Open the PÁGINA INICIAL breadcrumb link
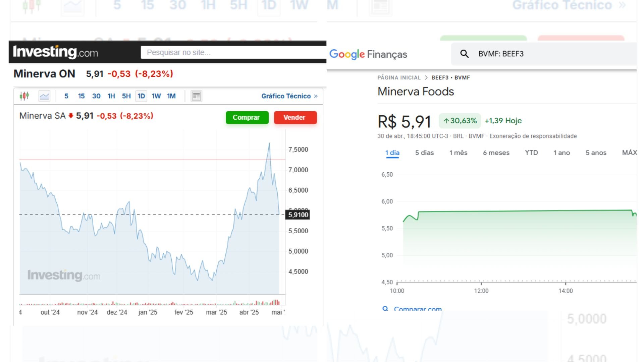The height and width of the screenshot is (362, 644). pyautogui.click(x=399, y=77)
